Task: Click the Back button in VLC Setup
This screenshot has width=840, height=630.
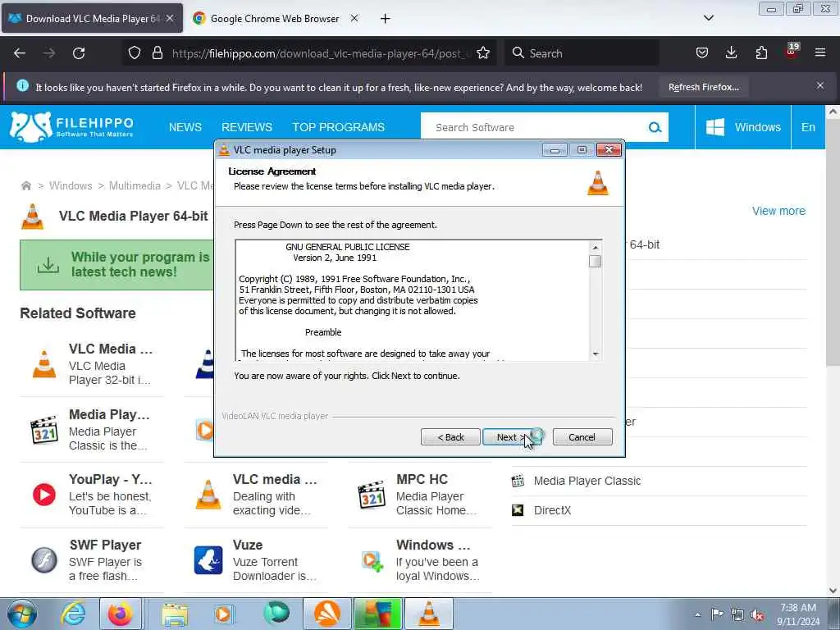Action: [450, 437]
